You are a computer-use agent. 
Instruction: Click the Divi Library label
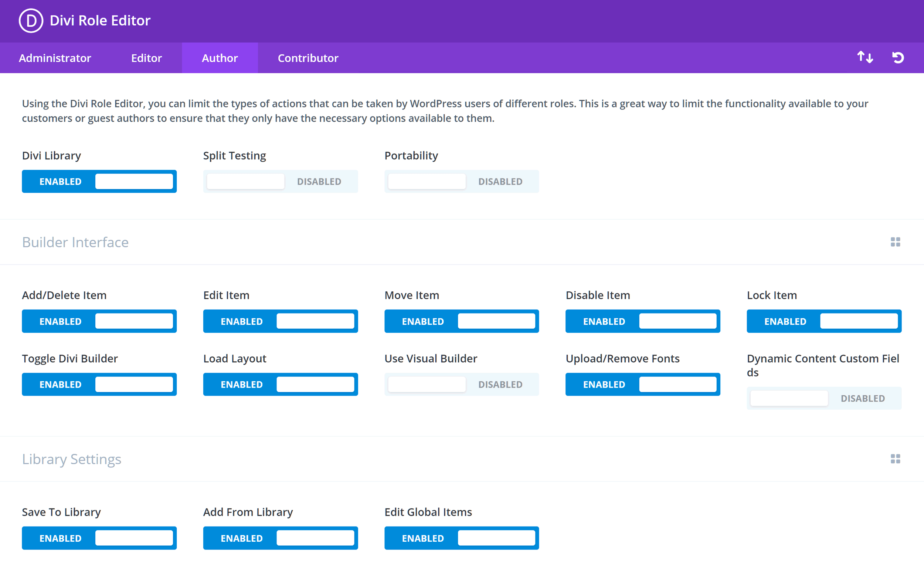tap(51, 156)
